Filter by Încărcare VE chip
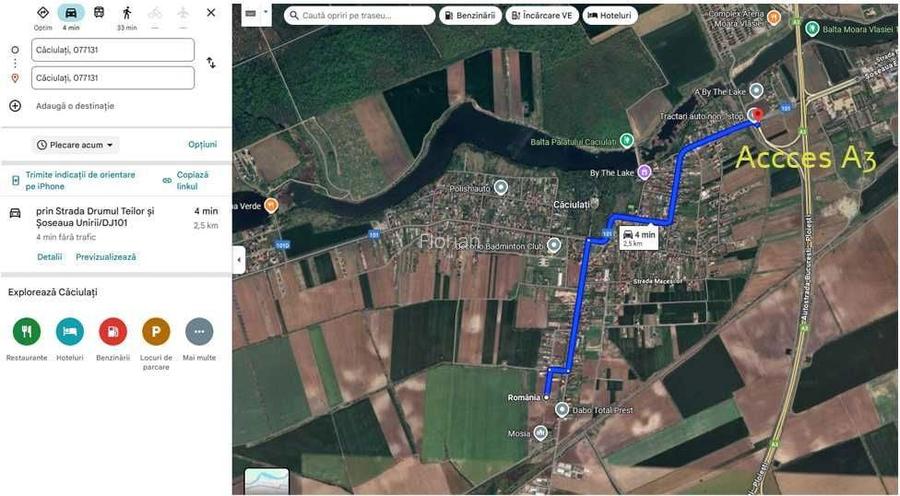Image resolution: width=900 pixels, height=496 pixels. (542, 16)
